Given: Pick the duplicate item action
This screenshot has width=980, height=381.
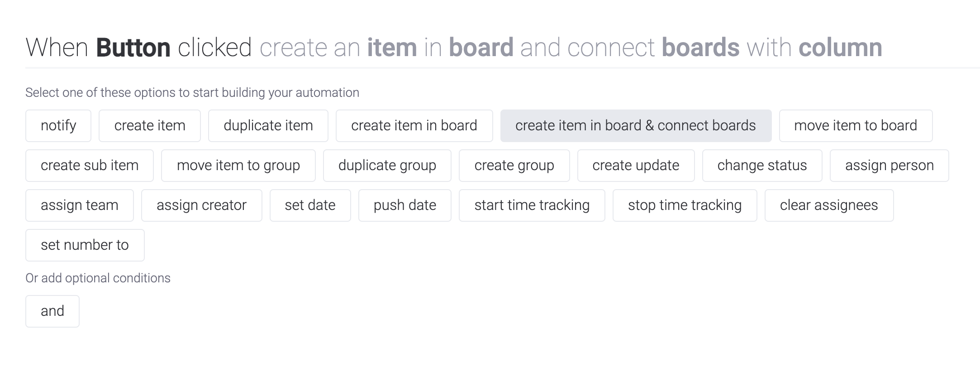Looking at the screenshot, I should (x=268, y=126).
